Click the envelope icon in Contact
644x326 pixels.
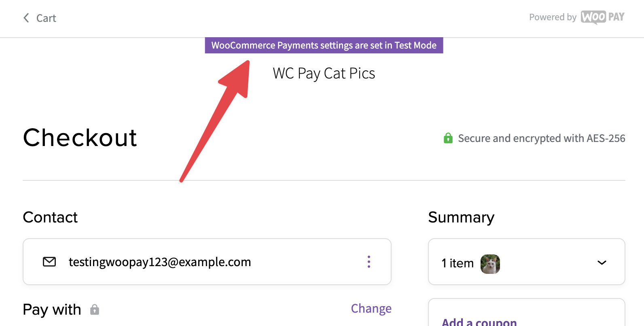coord(49,262)
